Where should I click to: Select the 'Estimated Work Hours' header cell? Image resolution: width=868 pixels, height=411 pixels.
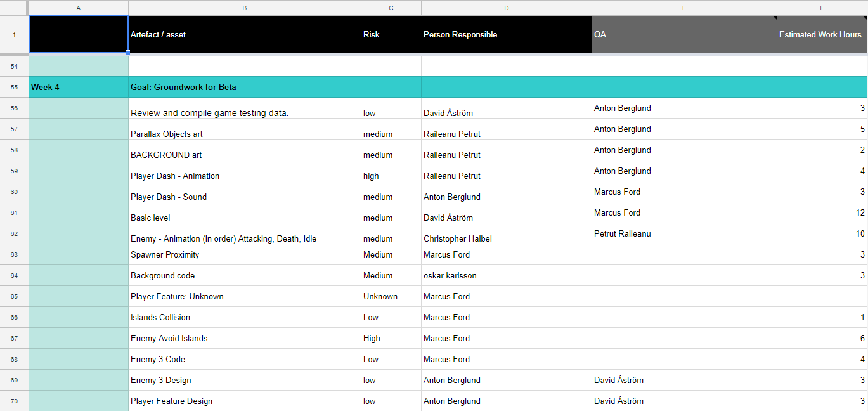tap(822, 35)
